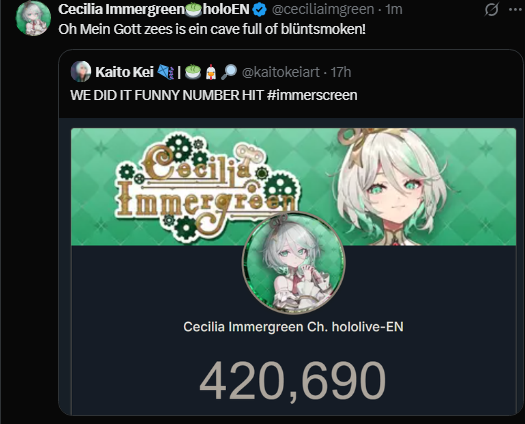Open the image showing 420,690 subscriber count

pyautogui.click(x=294, y=271)
